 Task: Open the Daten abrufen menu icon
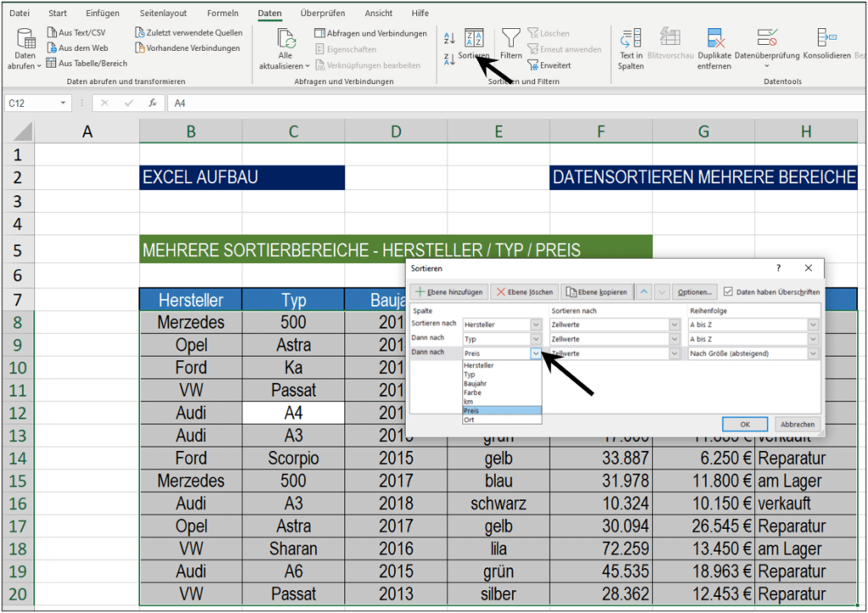point(25,39)
